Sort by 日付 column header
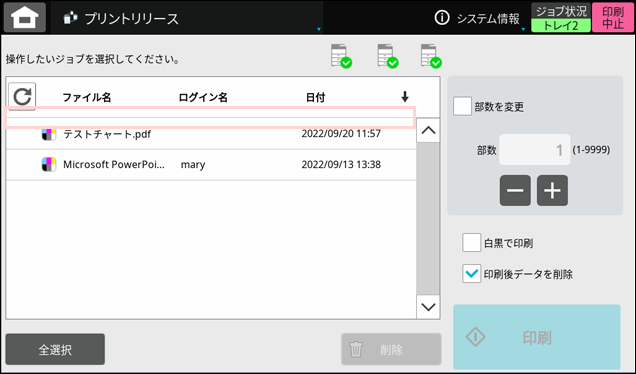Image resolution: width=636 pixels, height=374 pixels. (315, 97)
